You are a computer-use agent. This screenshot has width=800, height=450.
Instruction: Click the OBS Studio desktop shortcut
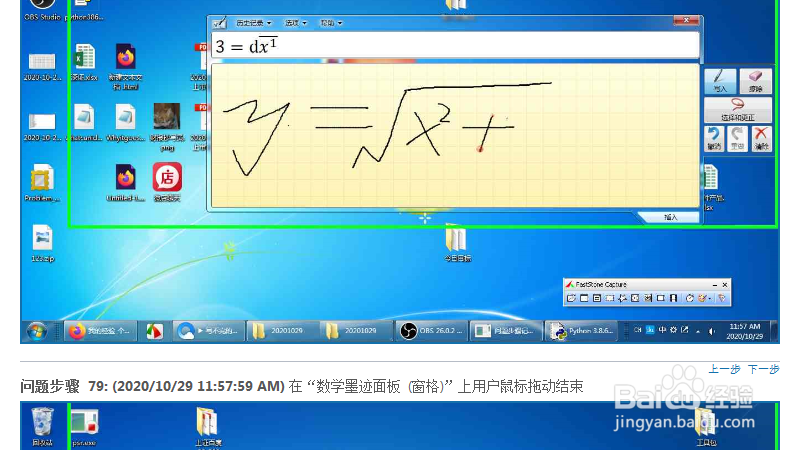[x=42, y=9]
